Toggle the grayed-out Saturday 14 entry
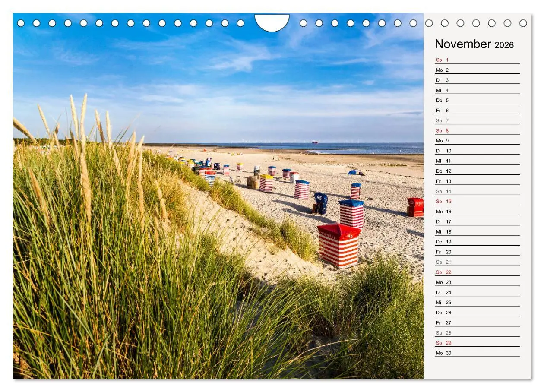Image resolution: width=544 pixels, height=392 pixels. pos(446,191)
